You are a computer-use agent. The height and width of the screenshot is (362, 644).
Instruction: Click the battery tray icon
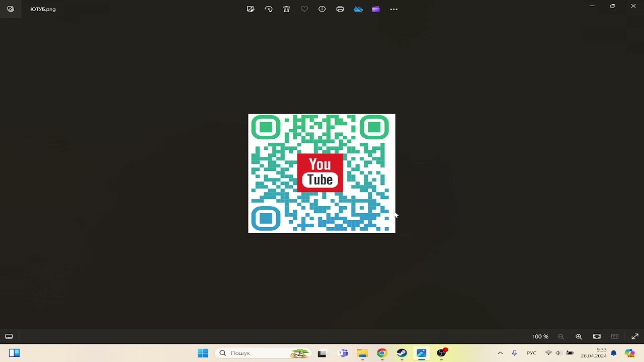570,353
